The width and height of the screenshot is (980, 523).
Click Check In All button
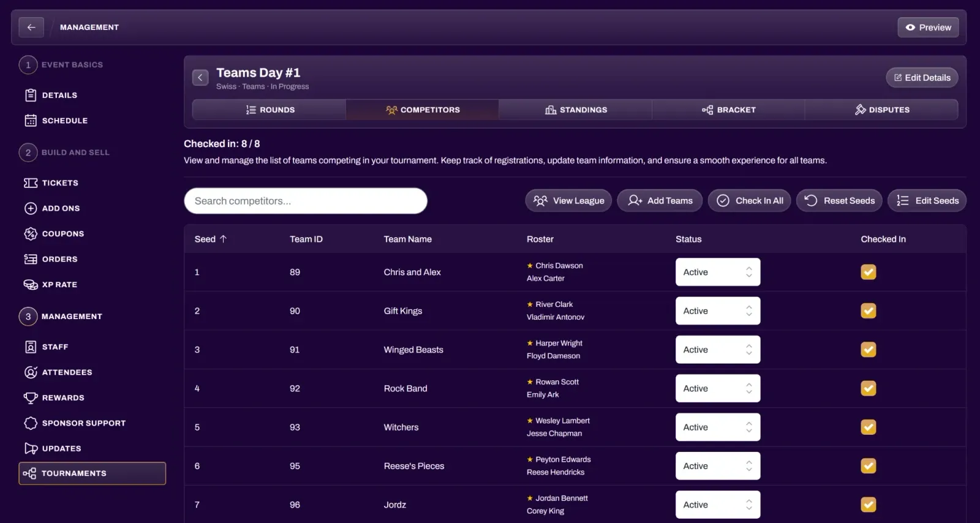tap(750, 201)
